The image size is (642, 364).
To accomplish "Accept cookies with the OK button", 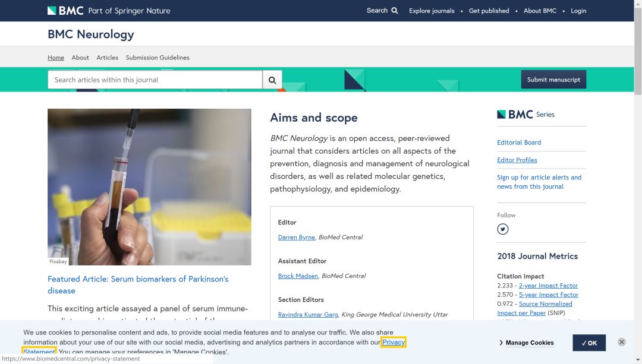I will [x=589, y=343].
